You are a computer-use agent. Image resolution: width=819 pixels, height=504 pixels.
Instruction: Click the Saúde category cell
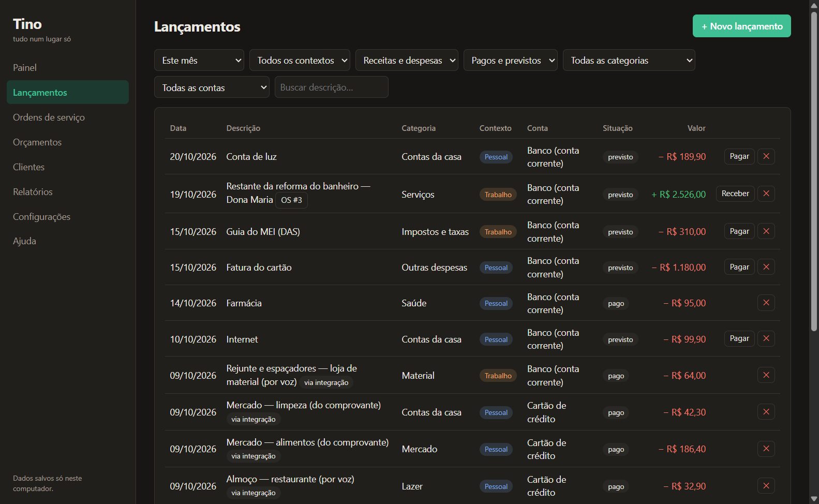[414, 303]
